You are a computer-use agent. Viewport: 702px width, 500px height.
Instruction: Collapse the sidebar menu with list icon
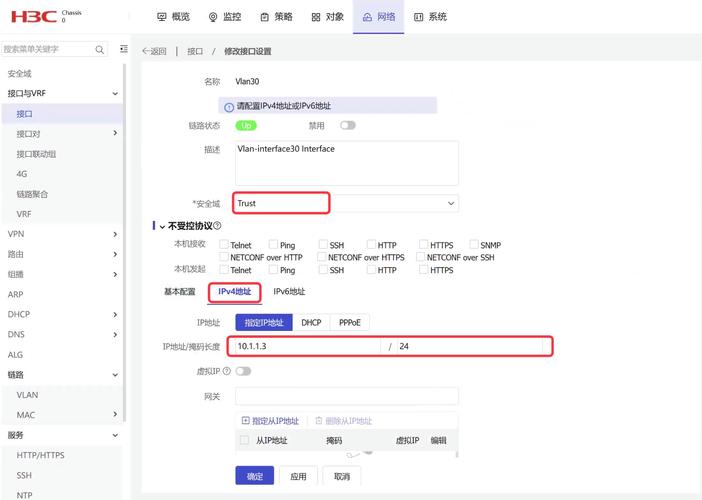(x=124, y=49)
